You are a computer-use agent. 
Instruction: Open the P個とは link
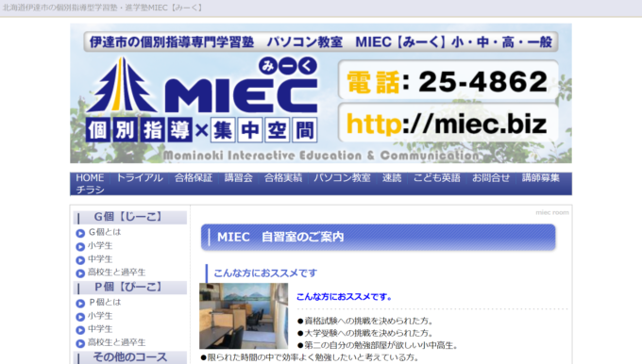(105, 302)
